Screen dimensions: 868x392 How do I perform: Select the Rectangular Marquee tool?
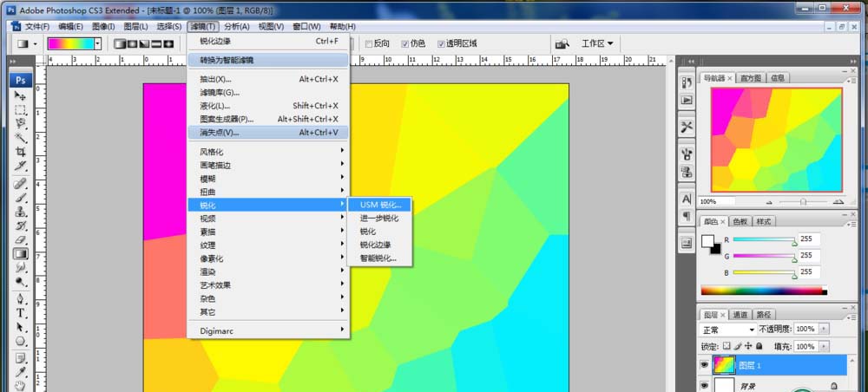tap(21, 110)
